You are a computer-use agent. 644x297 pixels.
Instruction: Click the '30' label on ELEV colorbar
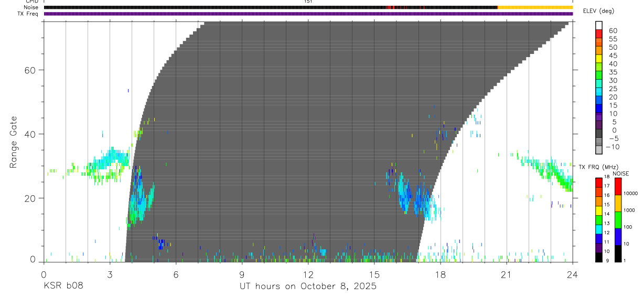click(x=613, y=80)
